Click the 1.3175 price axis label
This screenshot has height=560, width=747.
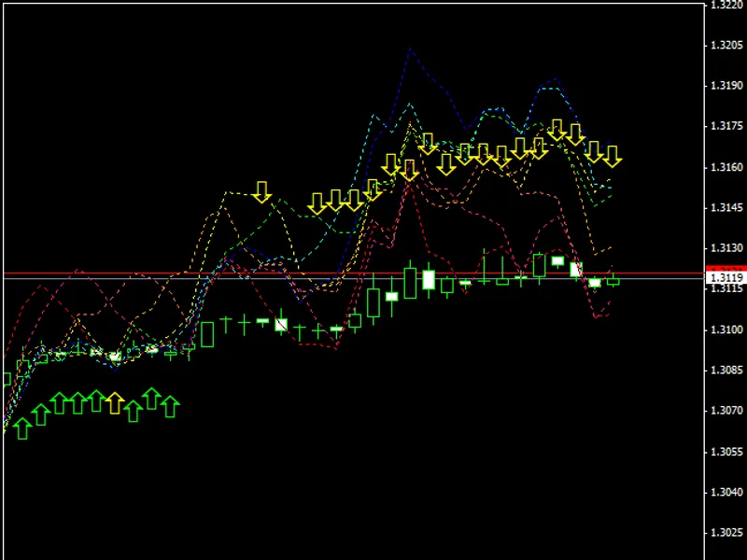coord(726,126)
